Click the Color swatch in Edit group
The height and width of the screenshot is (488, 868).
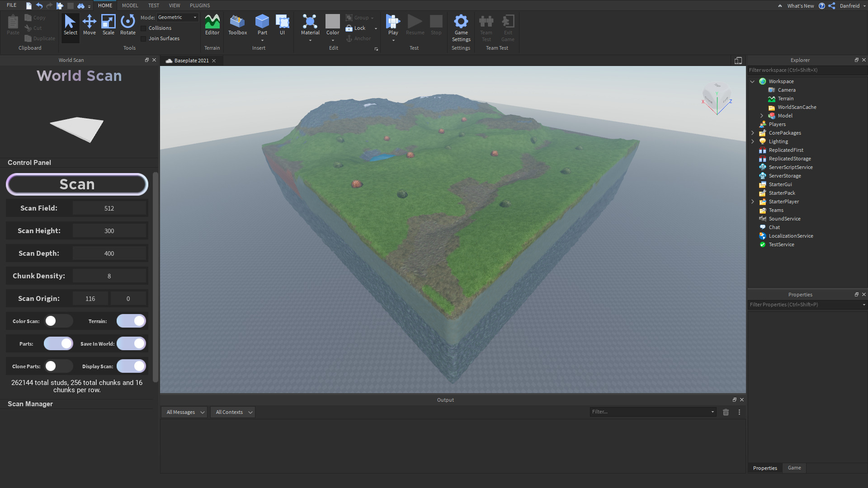332,21
